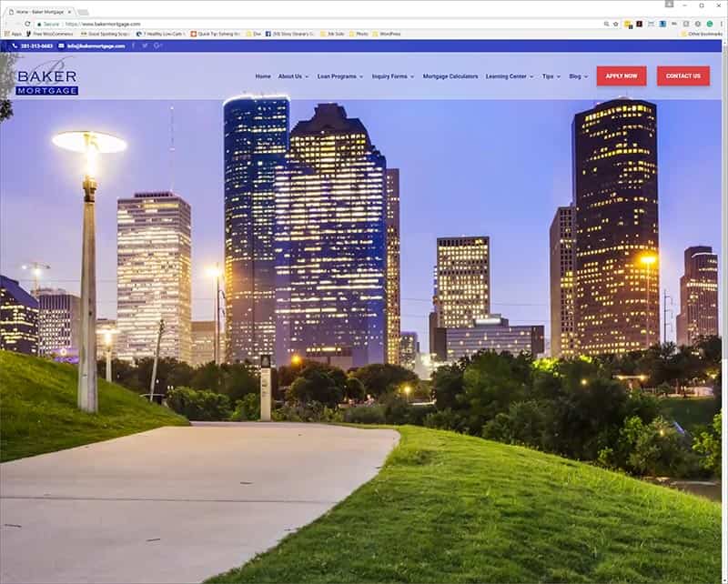
Task: Open Mortgage Calculators page
Action: (x=450, y=76)
